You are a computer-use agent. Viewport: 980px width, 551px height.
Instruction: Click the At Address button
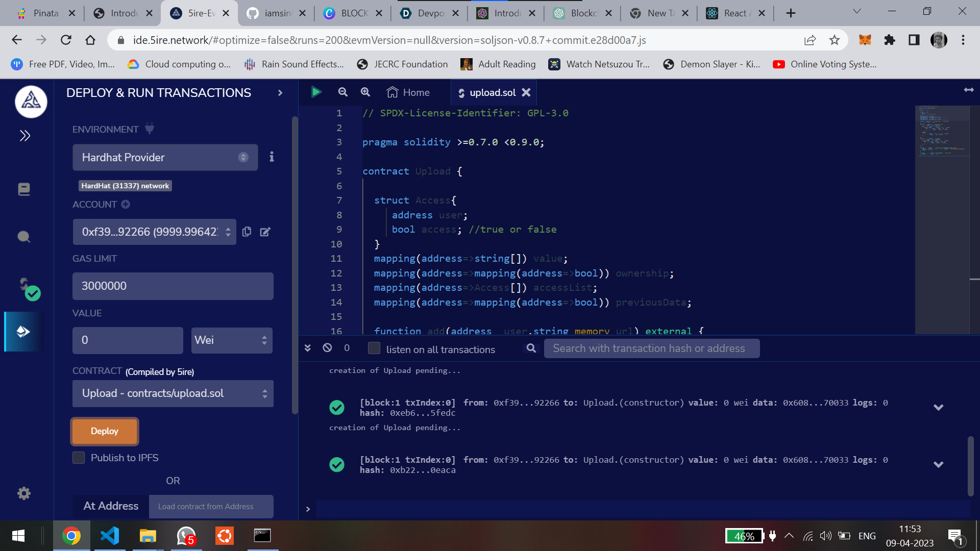tap(111, 506)
